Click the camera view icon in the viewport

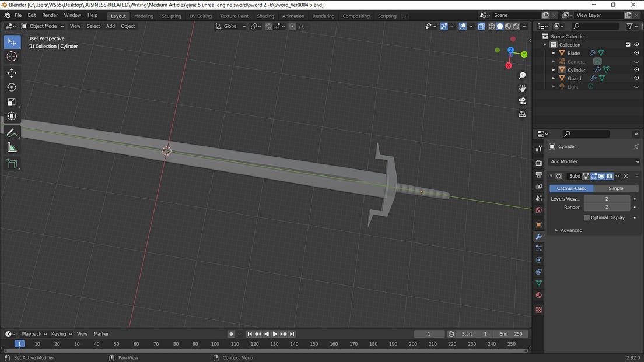point(522,100)
